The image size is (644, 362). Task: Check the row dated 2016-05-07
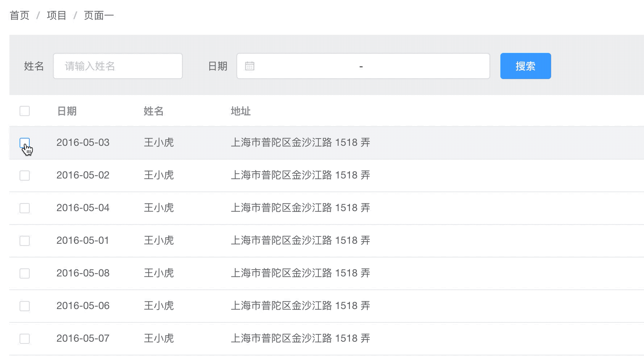click(25, 339)
